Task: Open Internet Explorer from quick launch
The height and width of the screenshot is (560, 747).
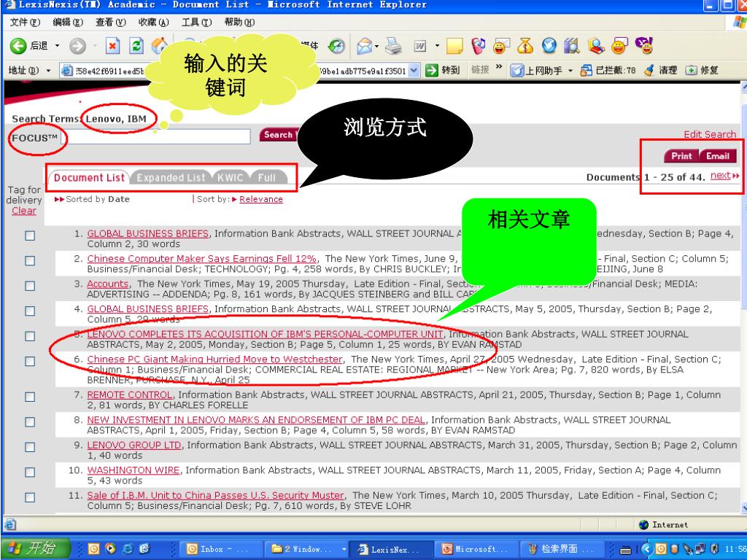Action: point(128,548)
